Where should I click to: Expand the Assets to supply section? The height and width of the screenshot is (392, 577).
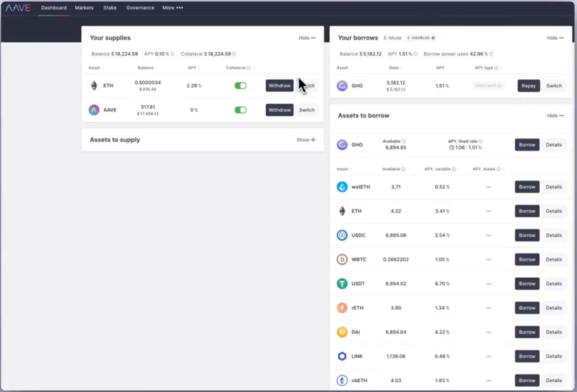306,140
